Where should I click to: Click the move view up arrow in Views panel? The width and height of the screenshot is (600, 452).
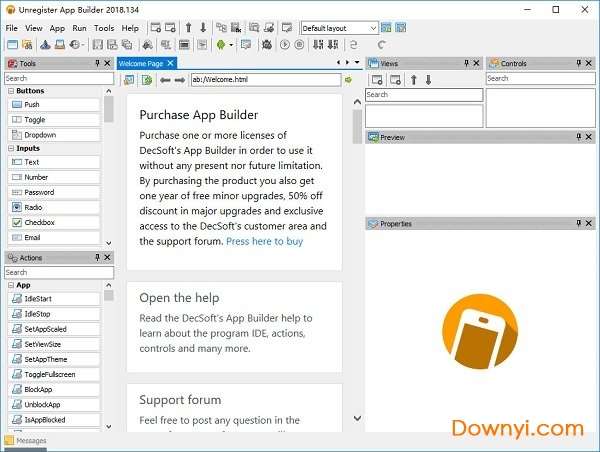click(413, 79)
